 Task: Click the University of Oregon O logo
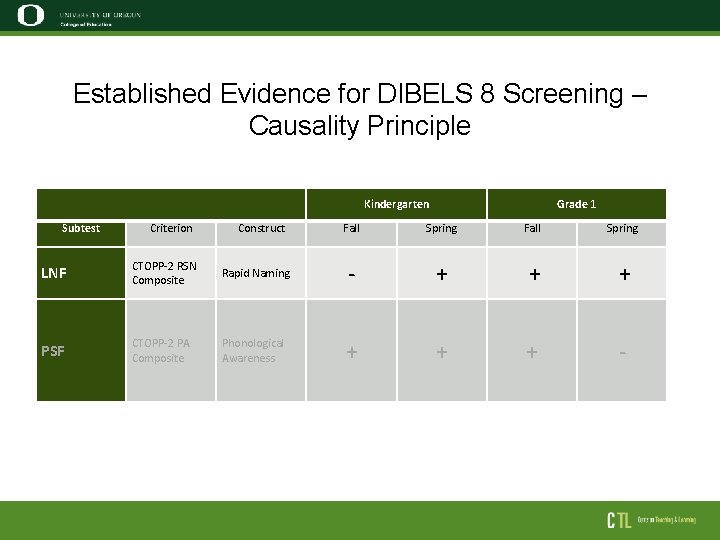[x=31, y=15]
